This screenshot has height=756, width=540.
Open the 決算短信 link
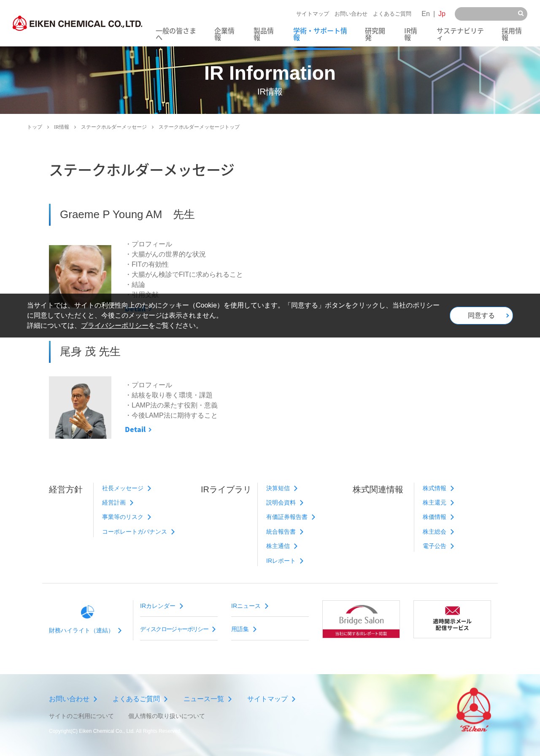point(282,488)
